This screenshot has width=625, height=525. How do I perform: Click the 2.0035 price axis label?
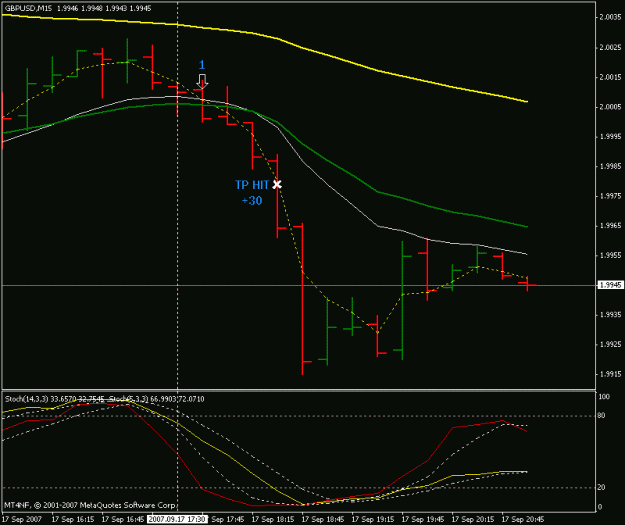pyautogui.click(x=611, y=17)
